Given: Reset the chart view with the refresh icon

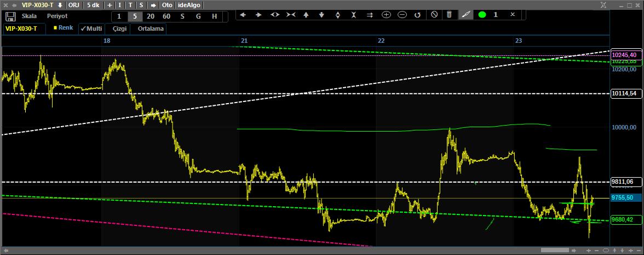Looking at the screenshot, I should click(x=417, y=15).
